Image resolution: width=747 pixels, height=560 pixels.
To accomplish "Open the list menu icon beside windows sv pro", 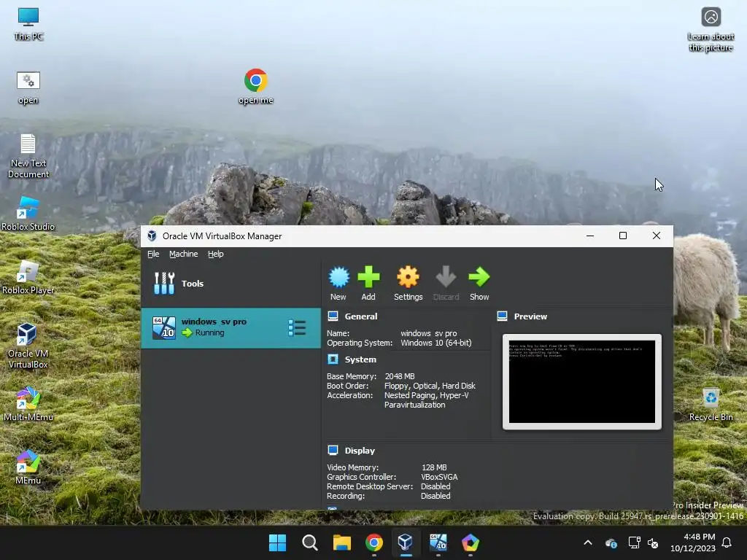I will click(x=297, y=327).
